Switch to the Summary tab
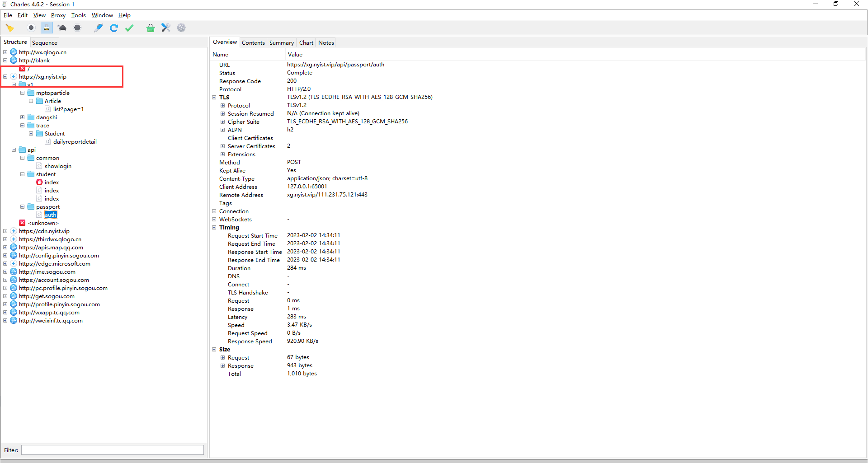 click(282, 43)
